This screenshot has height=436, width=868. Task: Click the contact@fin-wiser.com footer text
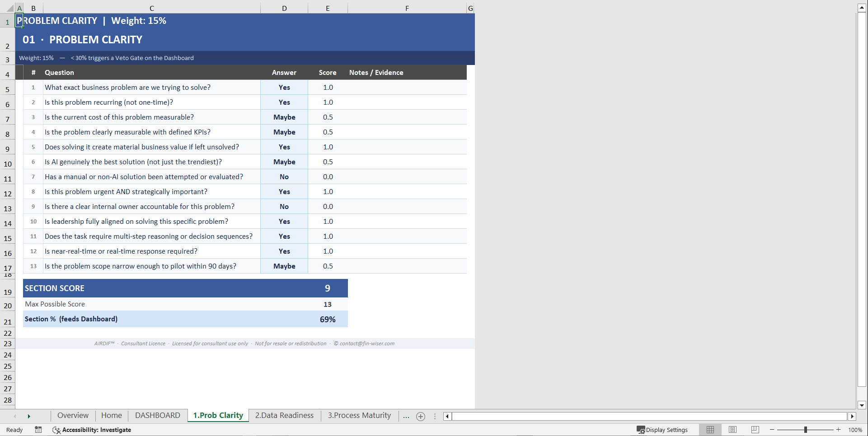367,343
